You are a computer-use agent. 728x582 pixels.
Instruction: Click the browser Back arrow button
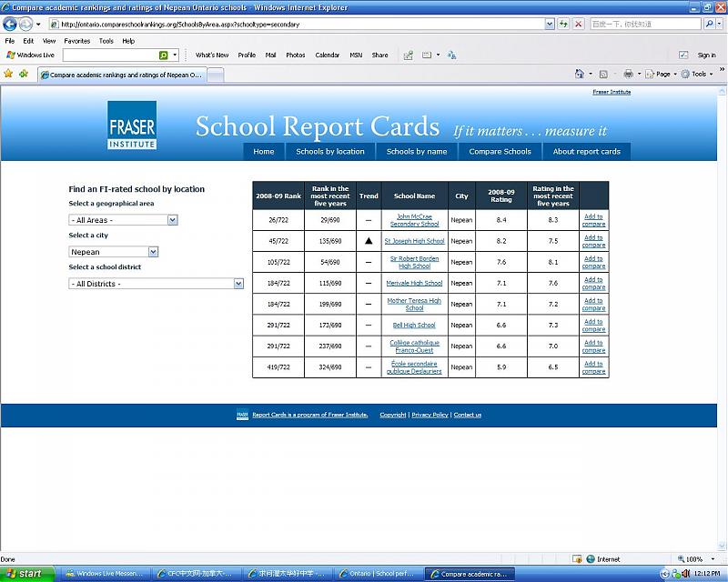point(10,25)
